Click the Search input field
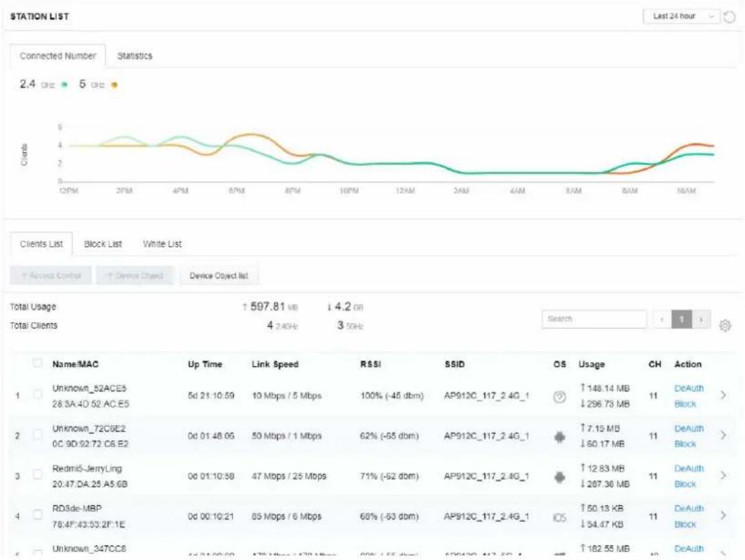The width and height of the screenshot is (745, 560). [594, 319]
